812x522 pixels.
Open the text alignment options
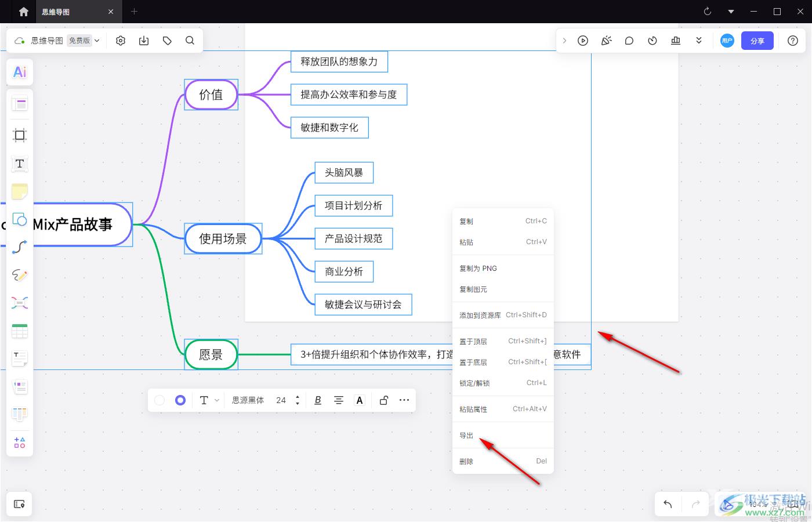pyautogui.click(x=339, y=400)
